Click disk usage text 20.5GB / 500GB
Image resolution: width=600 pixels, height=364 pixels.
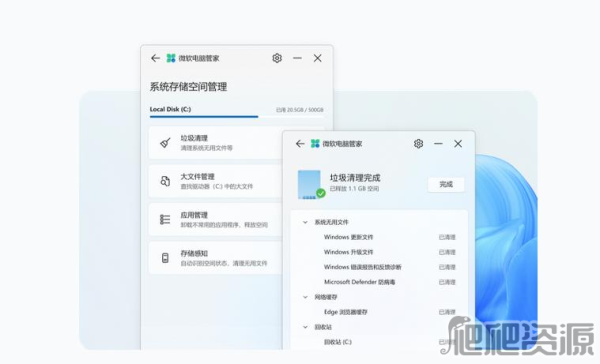pos(300,110)
